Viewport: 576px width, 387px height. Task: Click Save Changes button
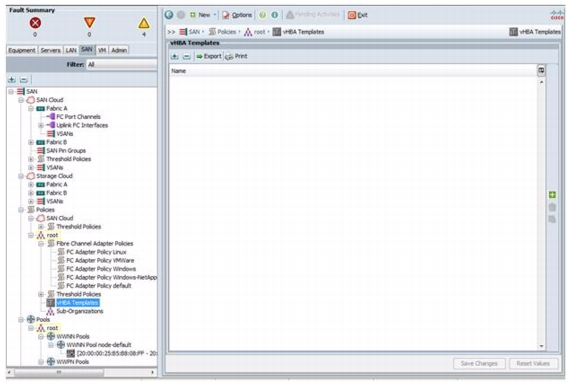pyautogui.click(x=479, y=364)
